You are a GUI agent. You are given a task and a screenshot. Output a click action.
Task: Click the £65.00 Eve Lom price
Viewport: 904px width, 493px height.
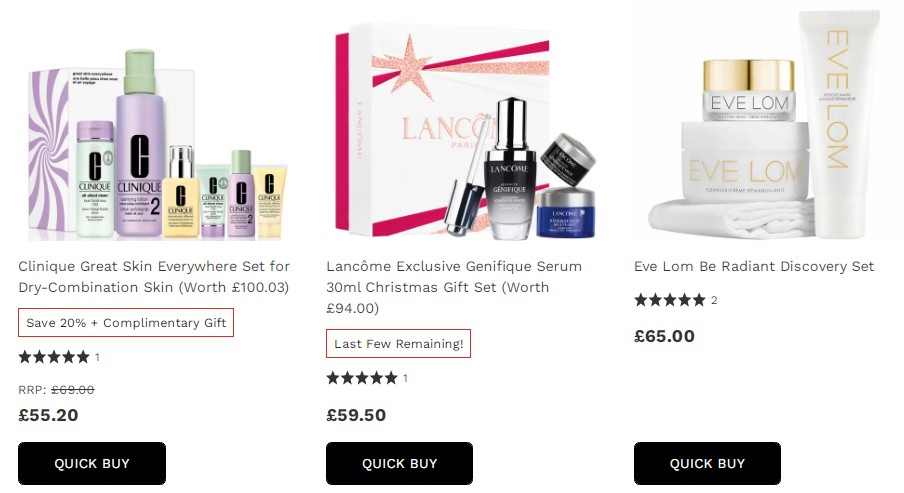[x=664, y=336]
